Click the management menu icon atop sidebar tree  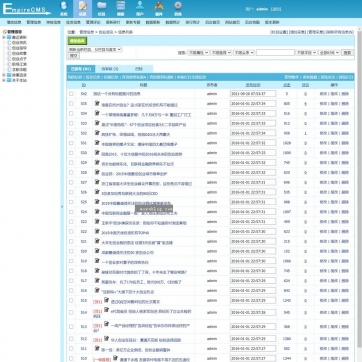[x=4, y=32]
